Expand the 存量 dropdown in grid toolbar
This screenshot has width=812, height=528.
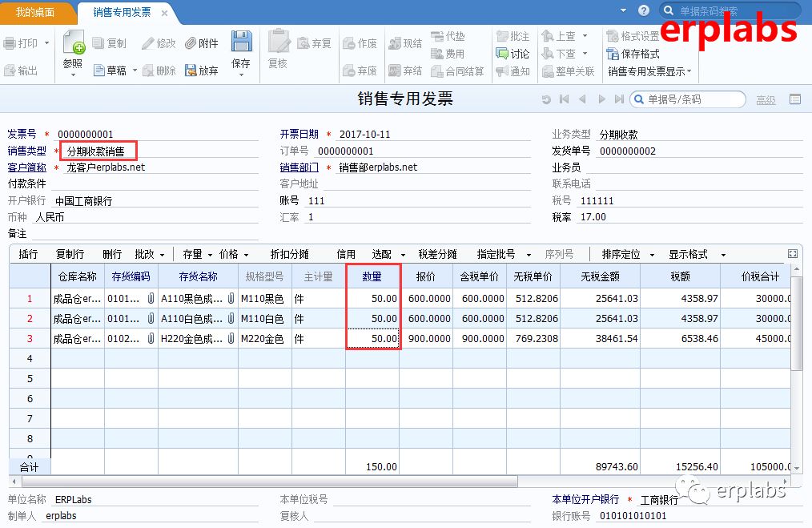(x=211, y=255)
